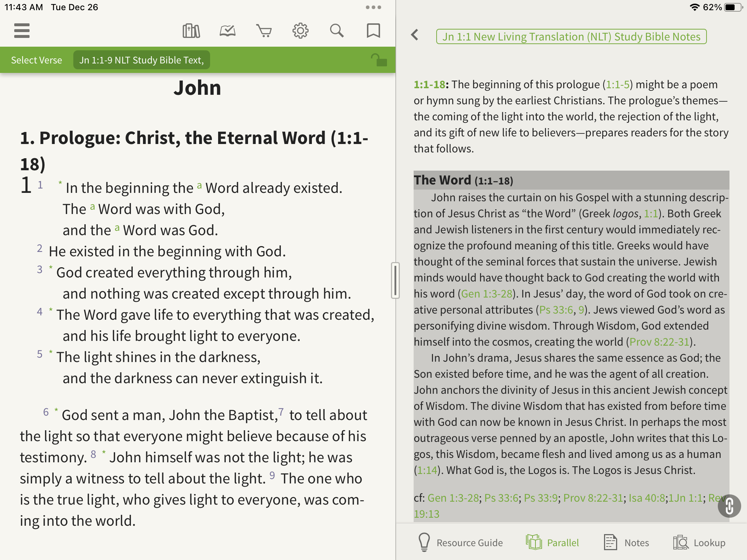Viewport: 747px width, 560px height.
Task: Open the Lookup tab
Action: click(x=699, y=542)
